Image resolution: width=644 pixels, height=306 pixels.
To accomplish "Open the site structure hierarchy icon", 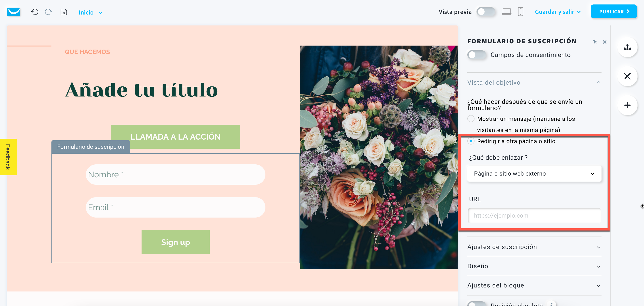I will (x=627, y=47).
